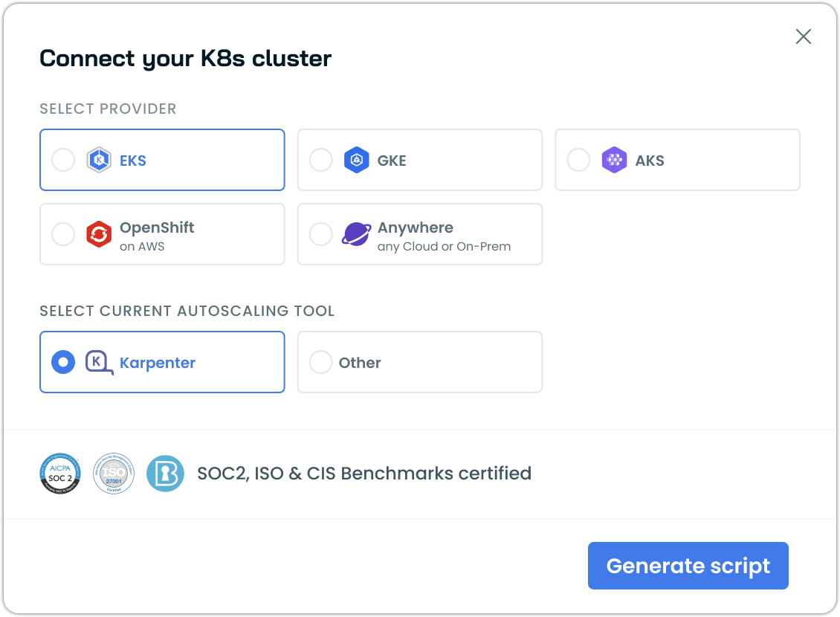
Task: Click the CIS Benchmarks blue badge
Action: [166, 474]
